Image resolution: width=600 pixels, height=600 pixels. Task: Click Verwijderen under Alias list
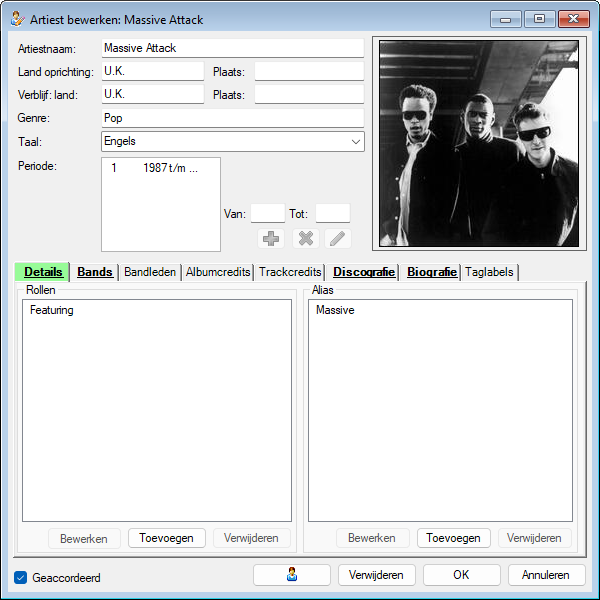click(534, 538)
